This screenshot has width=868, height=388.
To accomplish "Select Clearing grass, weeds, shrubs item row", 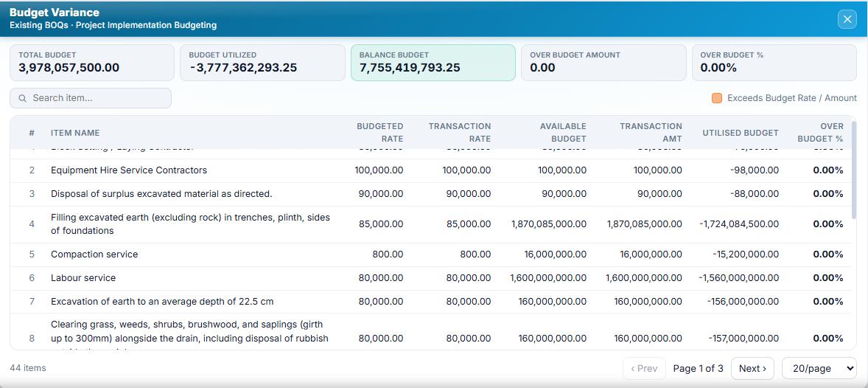I will pos(430,332).
